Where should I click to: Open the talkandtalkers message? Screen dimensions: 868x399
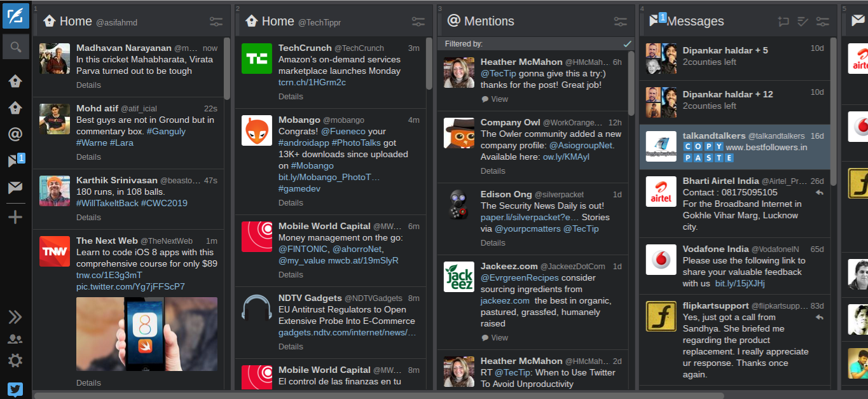click(x=734, y=147)
